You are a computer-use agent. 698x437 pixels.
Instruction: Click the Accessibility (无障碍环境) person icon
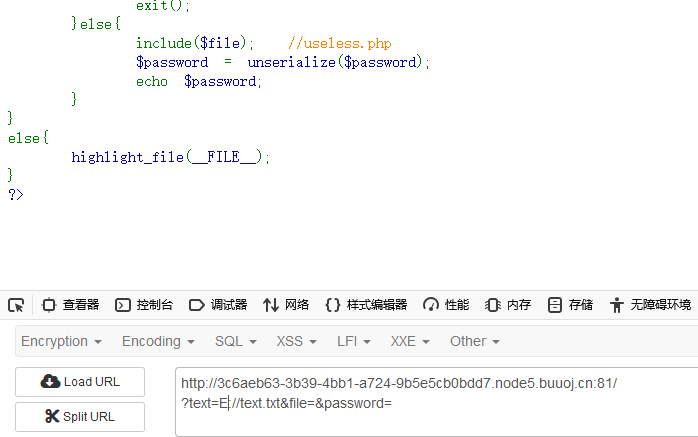pyautogui.click(x=617, y=305)
